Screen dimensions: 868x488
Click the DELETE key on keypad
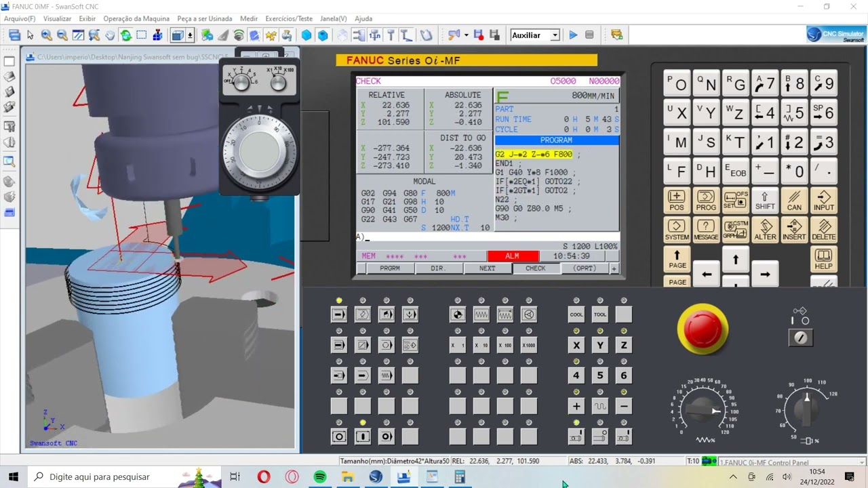point(823,230)
